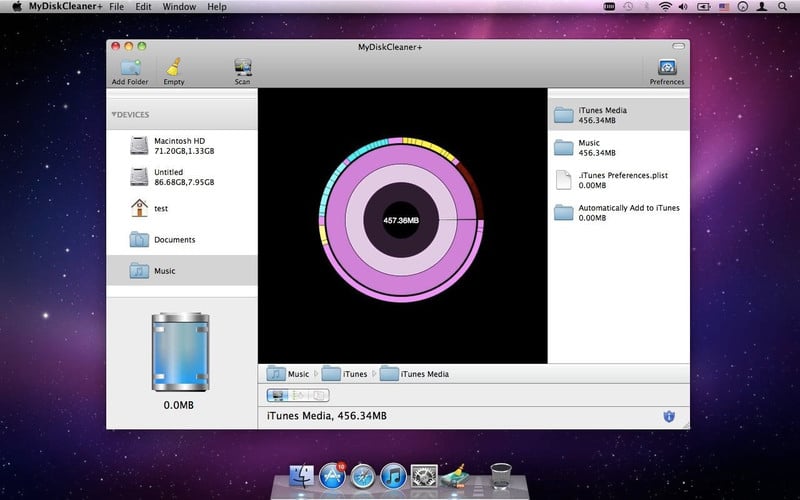Click the Add Folder toolbar icon
This screenshot has width=800, height=500.
130,72
